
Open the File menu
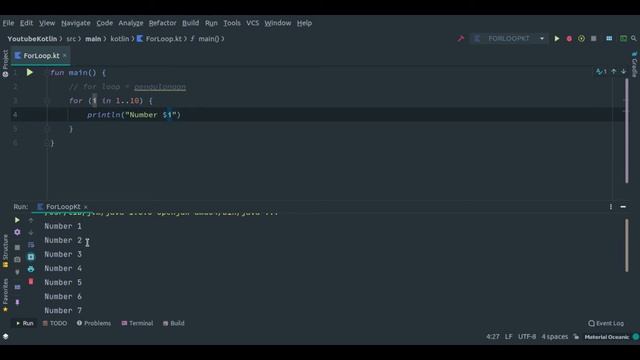[8, 23]
